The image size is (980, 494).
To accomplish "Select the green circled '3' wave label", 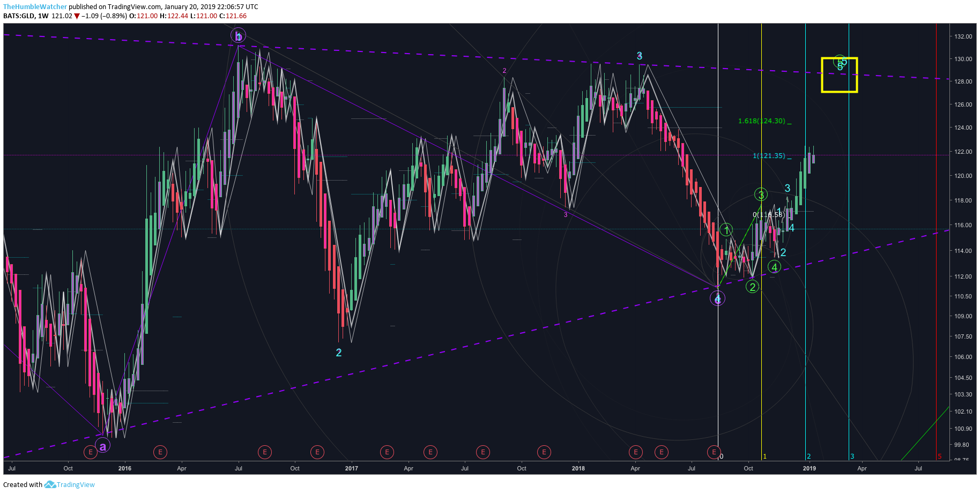I will pos(761,194).
